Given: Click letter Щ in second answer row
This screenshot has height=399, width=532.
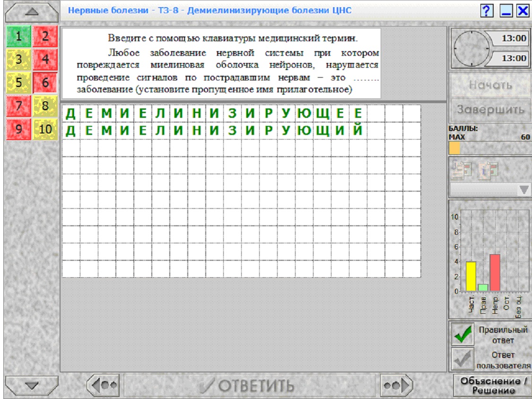Looking at the screenshot, I should point(322,130).
